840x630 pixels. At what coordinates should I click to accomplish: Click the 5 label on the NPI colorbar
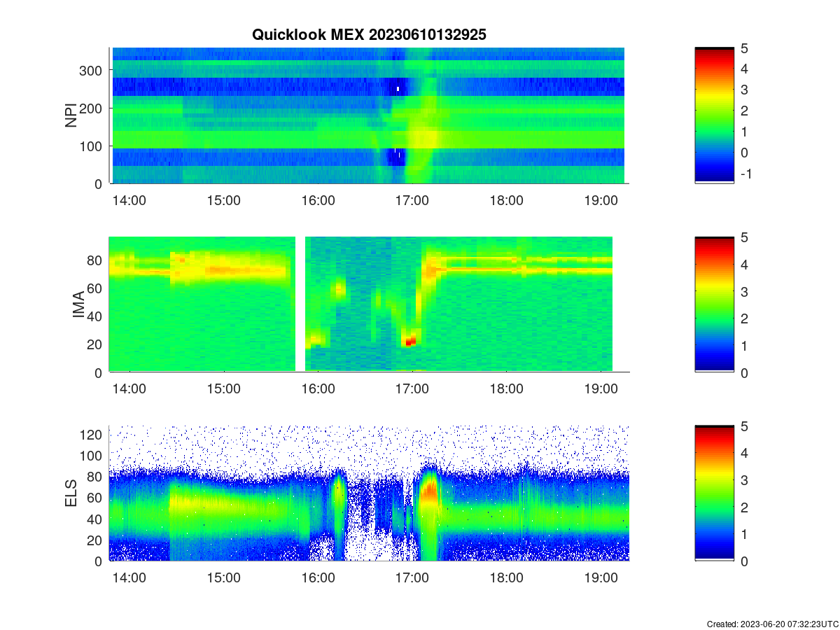pyautogui.click(x=745, y=48)
